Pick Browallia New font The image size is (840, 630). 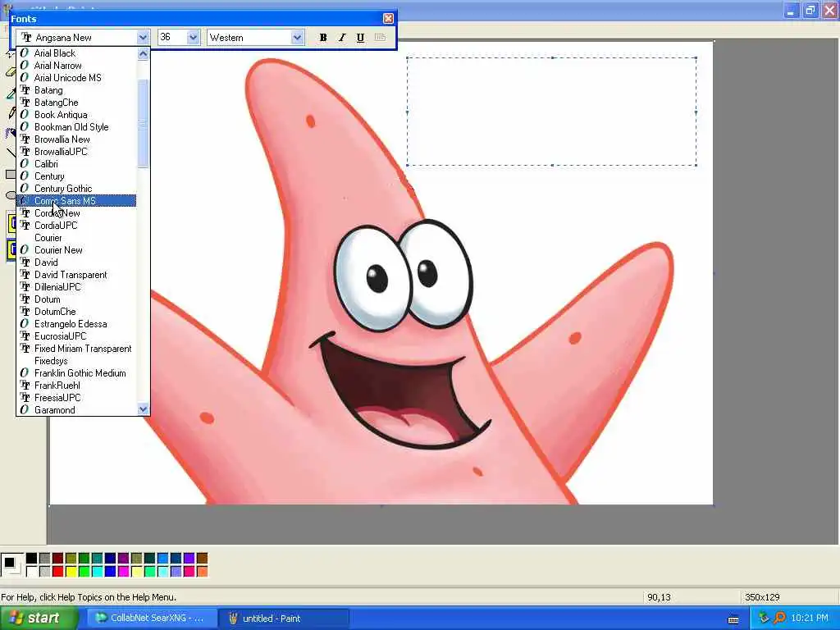[76, 139]
